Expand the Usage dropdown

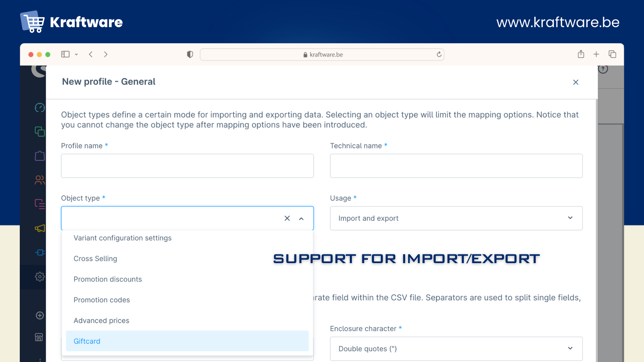tap(570, 218)
